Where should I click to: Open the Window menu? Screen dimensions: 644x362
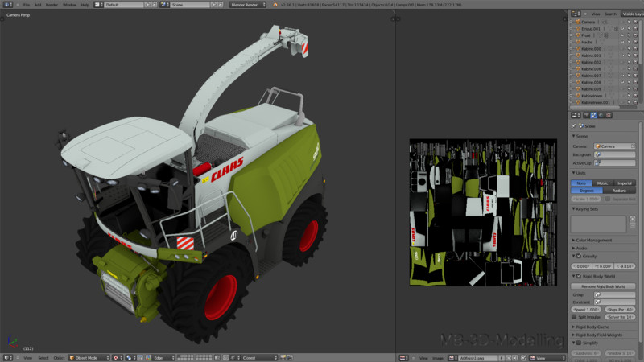pos(69,5)
